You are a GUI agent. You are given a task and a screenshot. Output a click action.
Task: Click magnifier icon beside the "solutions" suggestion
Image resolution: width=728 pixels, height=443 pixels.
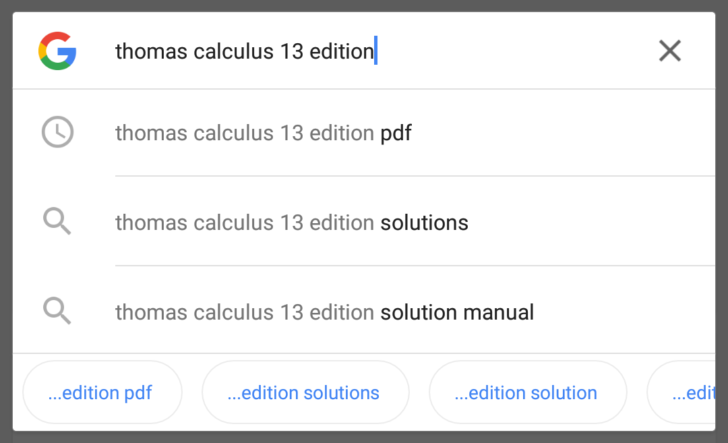(57, 221)
